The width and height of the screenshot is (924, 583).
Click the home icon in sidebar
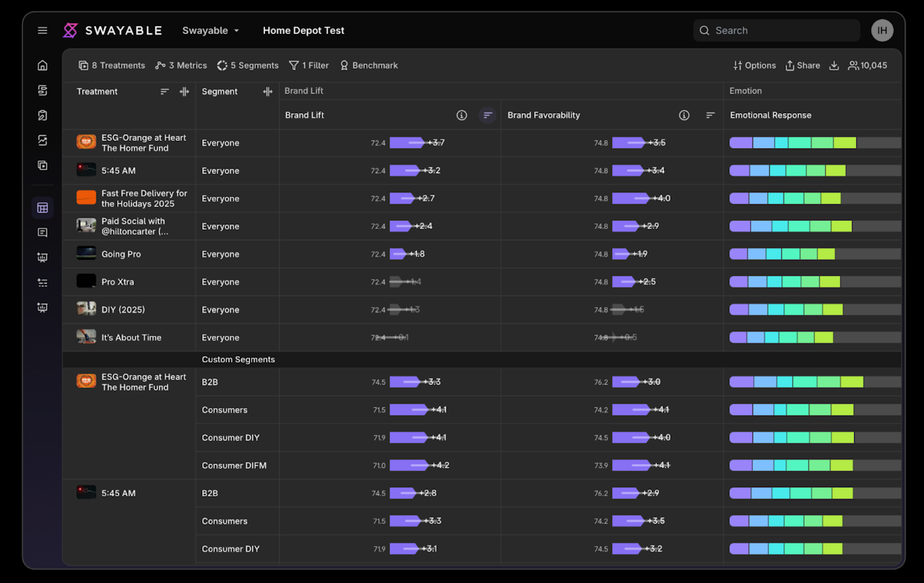[x=42, y=65]
